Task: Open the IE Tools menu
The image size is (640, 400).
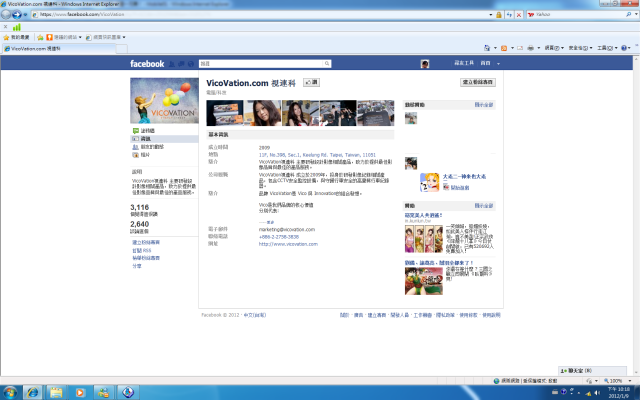Action: tap(607, 48)
